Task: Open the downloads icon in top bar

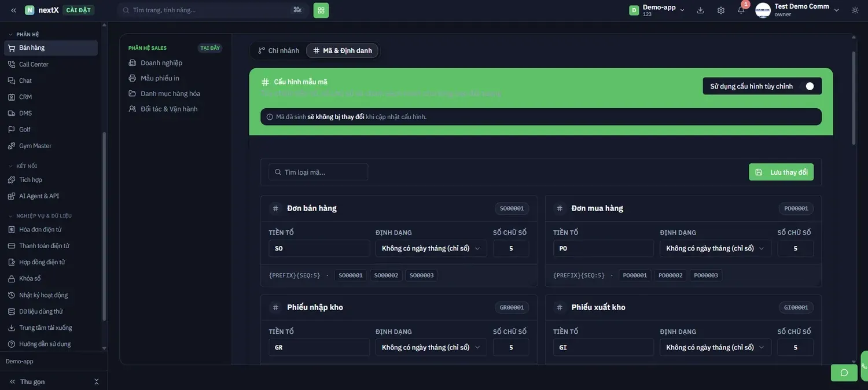Action: [700, 10]
